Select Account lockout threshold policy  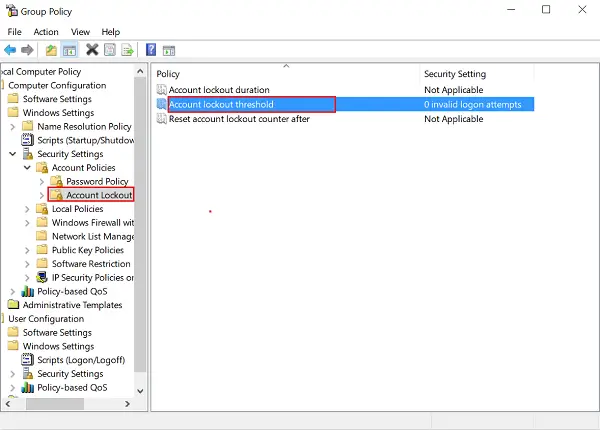point(221,104)
